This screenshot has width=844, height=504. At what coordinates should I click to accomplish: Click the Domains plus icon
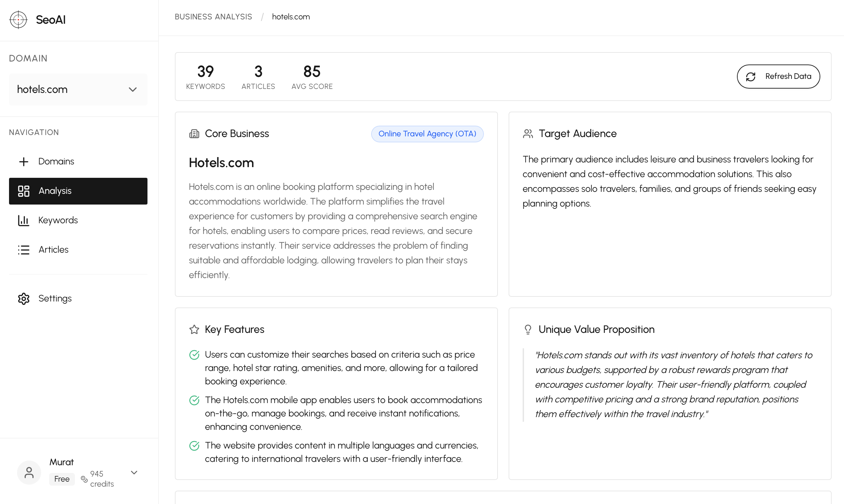23,161
